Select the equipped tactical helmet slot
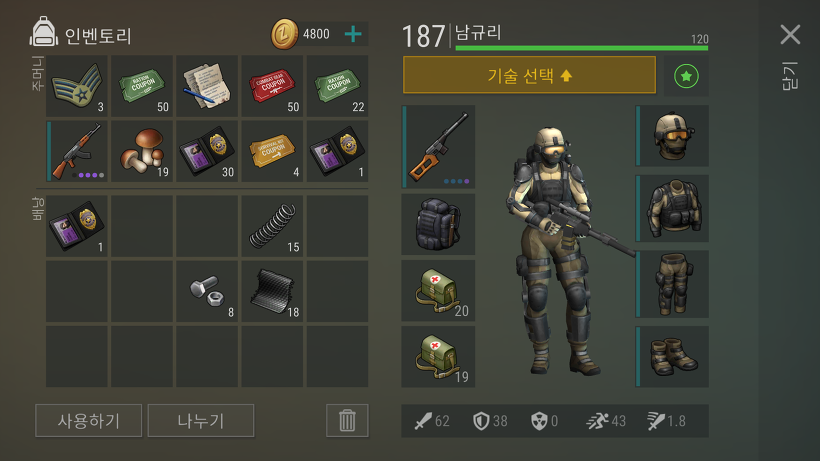The width and height of the screenshot is (820, 461). click(x=672, y=136)
